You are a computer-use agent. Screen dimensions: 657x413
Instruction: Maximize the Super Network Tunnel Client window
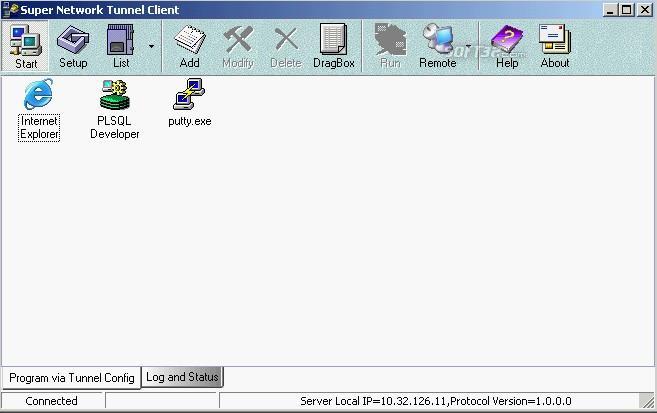pos(627,10)
